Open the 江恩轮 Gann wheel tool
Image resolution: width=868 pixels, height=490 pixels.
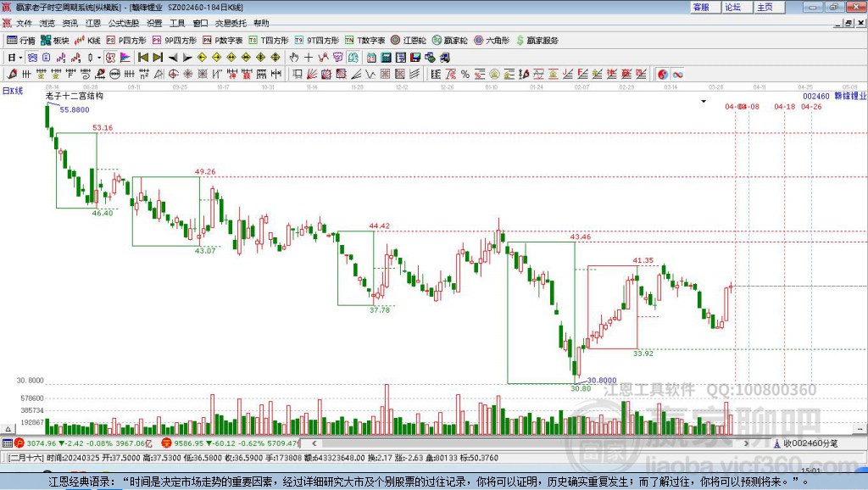[x=408, y=41]
